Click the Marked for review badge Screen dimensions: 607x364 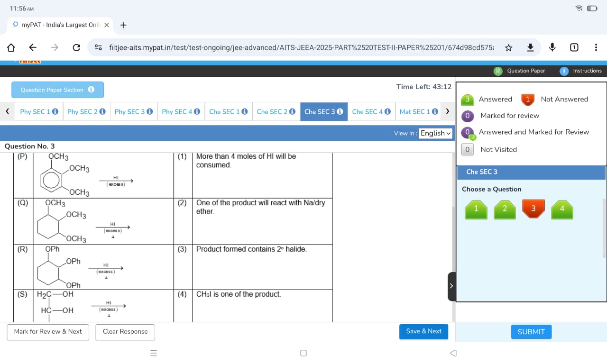coord(468,116)
